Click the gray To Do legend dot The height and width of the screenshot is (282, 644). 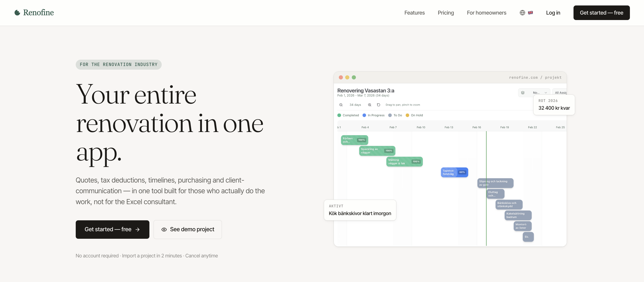coord(390,115)
